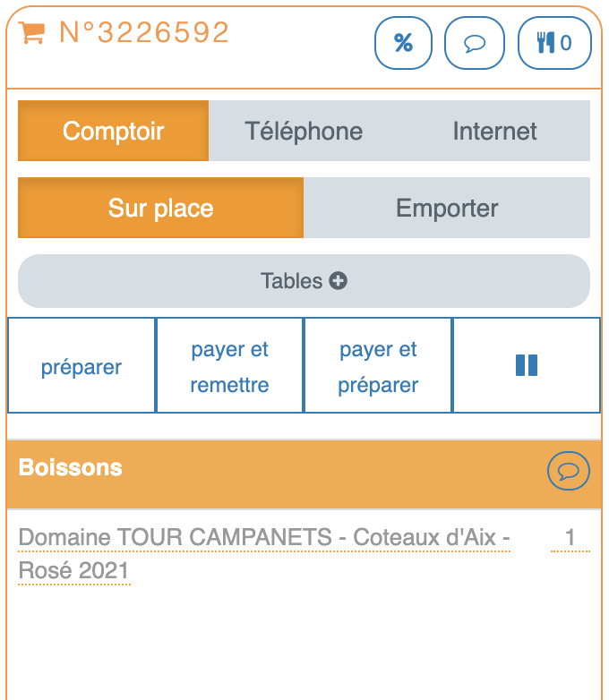The height and width of the screenshot is (700, 609).
Task: Click the plus icon next to Tables
Action: 339,281
